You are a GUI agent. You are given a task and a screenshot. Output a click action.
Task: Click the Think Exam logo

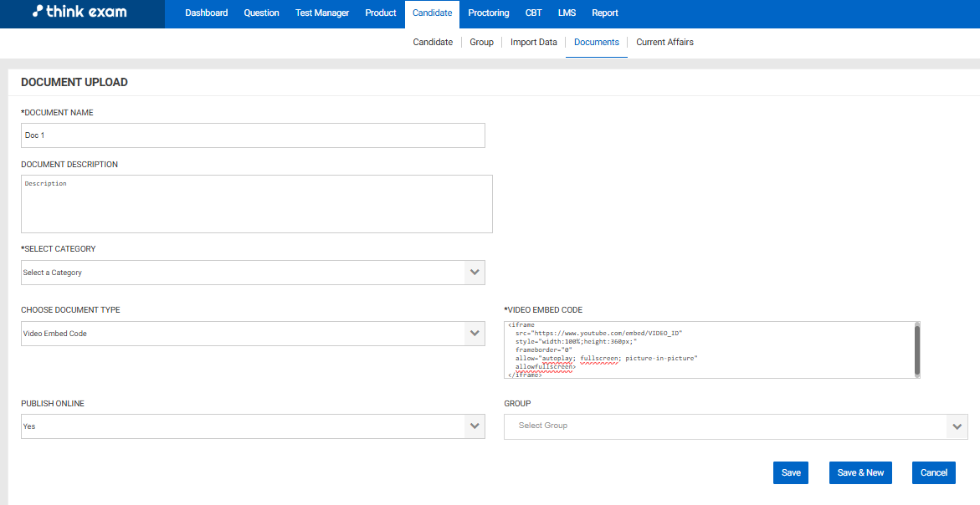pyautogui.click(x=80, y=13)
